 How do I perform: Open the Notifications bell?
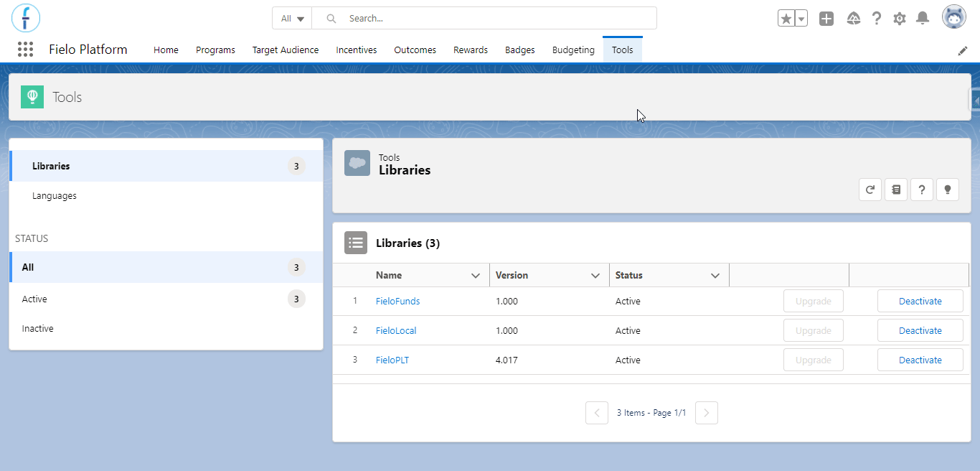923,19
